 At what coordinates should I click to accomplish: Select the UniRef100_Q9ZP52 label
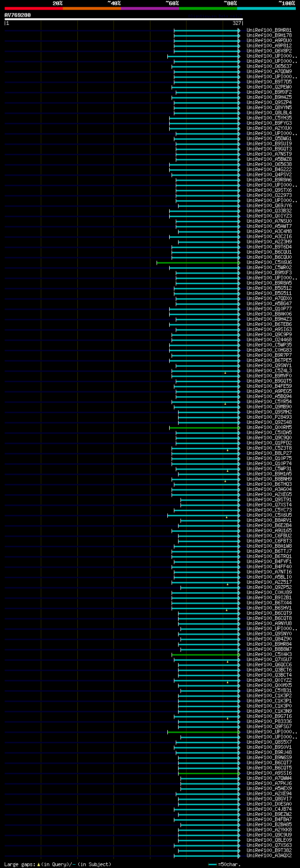coord(269,588)
